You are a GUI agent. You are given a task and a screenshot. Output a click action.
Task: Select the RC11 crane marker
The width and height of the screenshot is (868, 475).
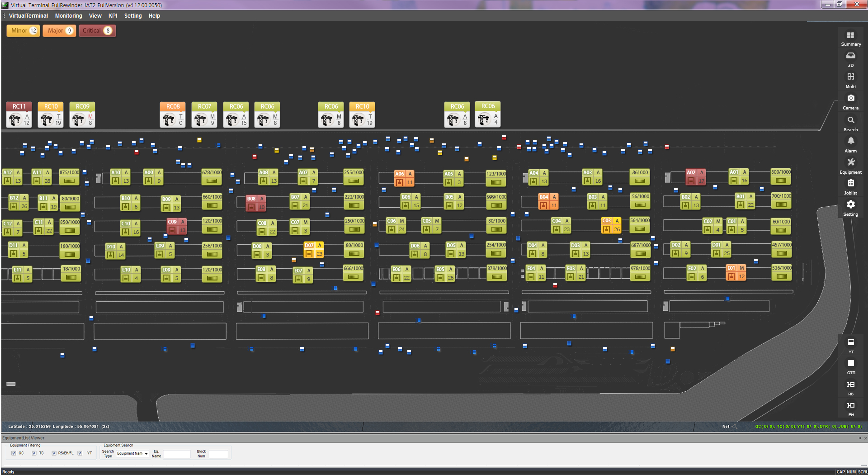19,115
